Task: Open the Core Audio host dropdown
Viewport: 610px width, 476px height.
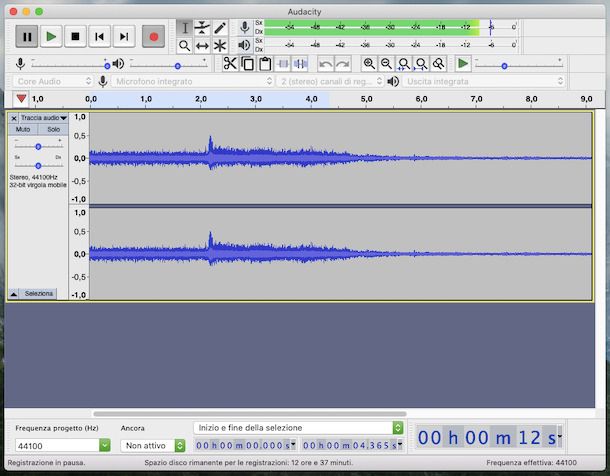Action: click(54, 81)
